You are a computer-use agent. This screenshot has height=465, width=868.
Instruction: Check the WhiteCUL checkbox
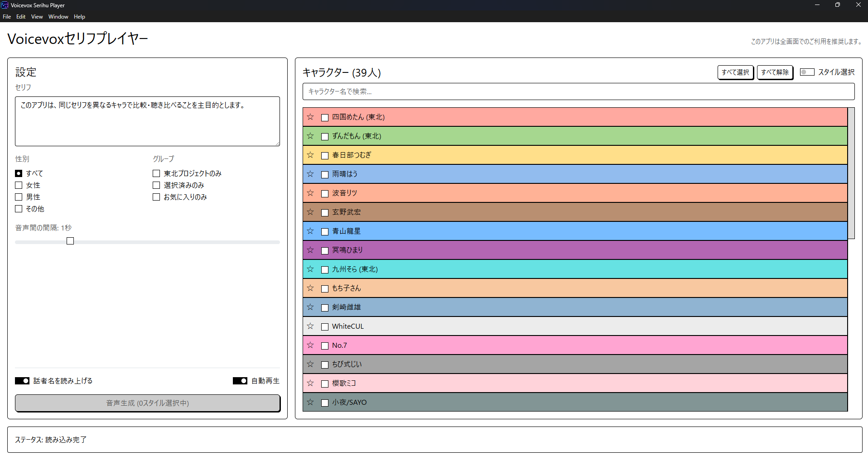[325, 327]
